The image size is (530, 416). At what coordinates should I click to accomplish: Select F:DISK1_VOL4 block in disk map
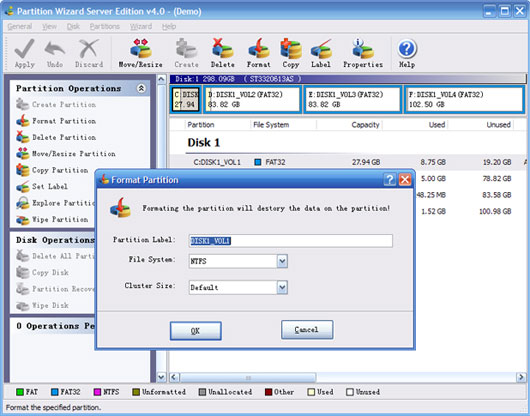coord(464,99)
